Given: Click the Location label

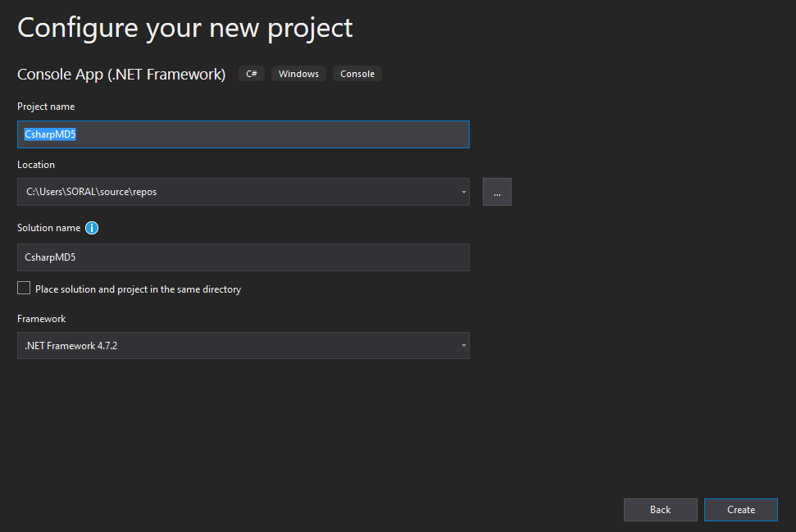Looking at the screenshot, I should tap(36, 165).
